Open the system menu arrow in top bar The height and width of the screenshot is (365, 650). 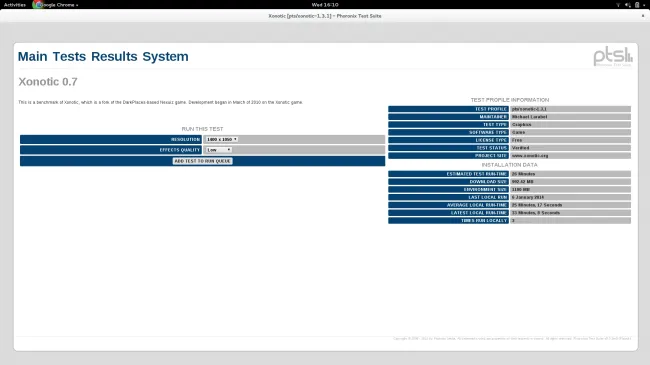(644, 5)
